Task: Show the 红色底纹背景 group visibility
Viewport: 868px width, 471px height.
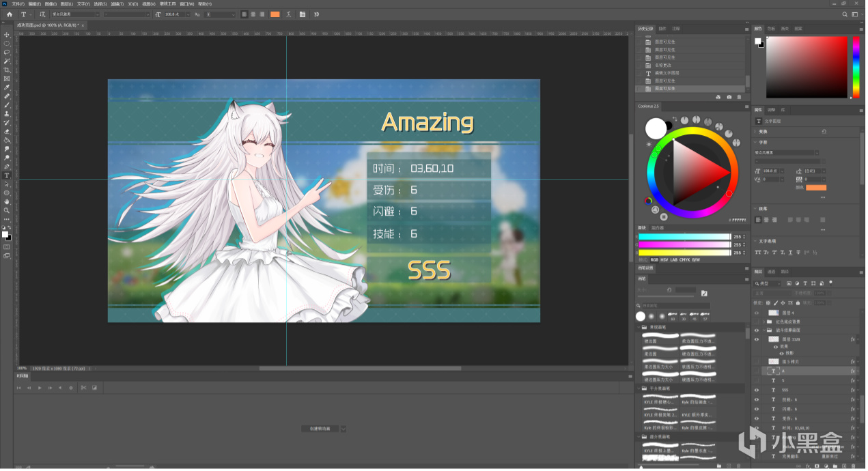Action: 756,322
